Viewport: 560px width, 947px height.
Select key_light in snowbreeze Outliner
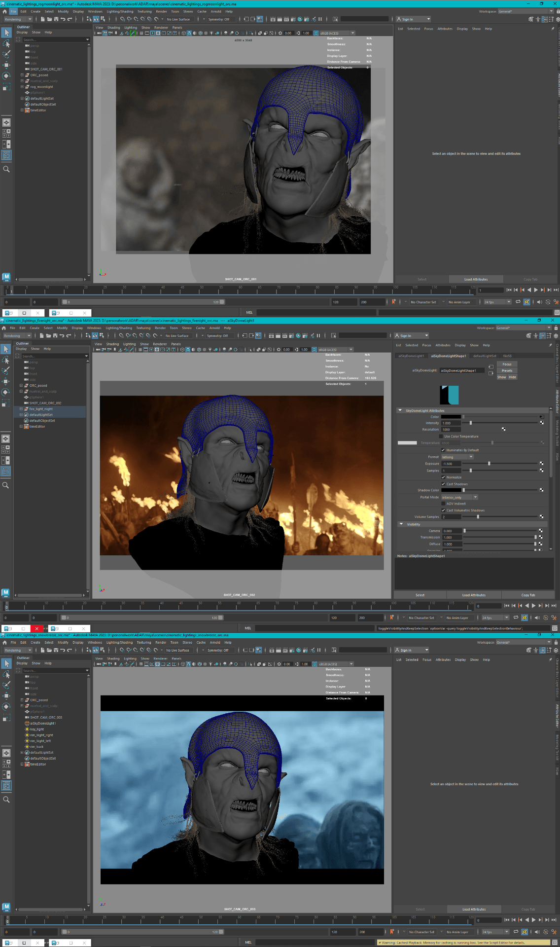(x=37, y=729)
